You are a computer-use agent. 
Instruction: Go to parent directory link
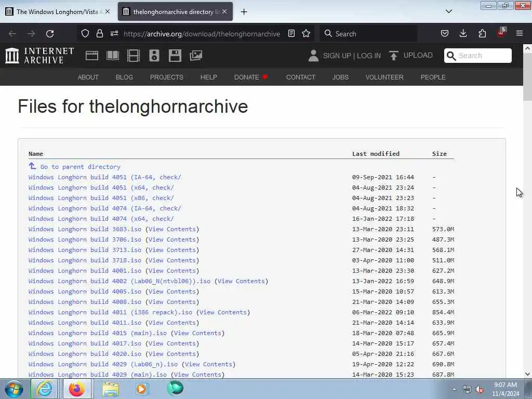click(x=81, y=167)
